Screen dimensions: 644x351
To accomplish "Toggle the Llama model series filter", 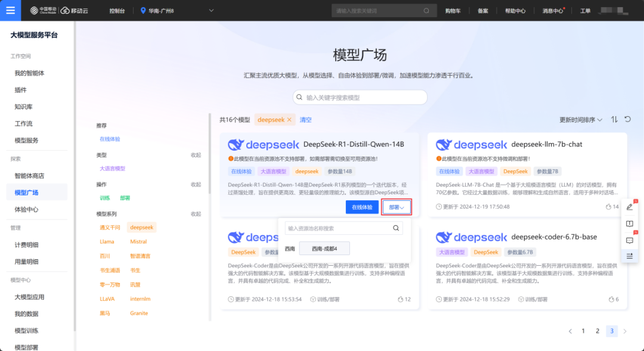I will click(x=107, y=242).
